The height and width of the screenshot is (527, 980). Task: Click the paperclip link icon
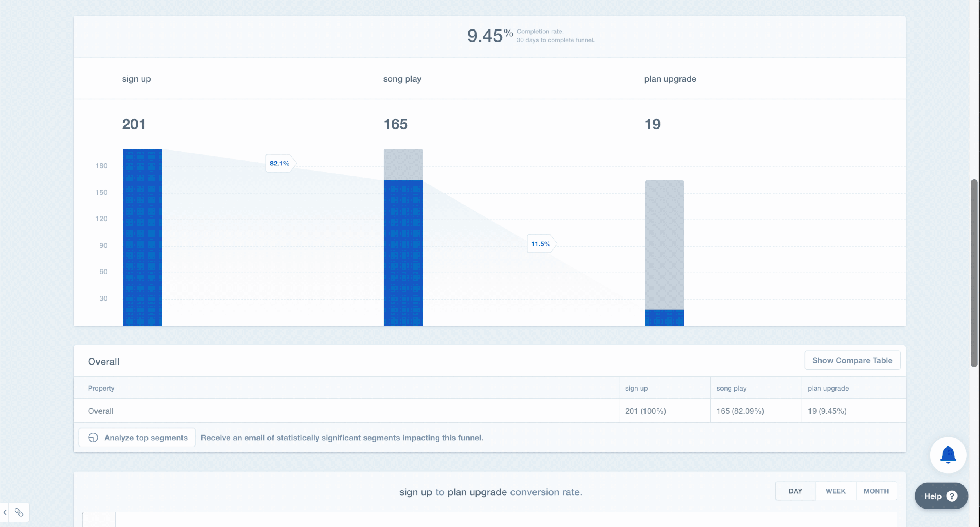19,512
